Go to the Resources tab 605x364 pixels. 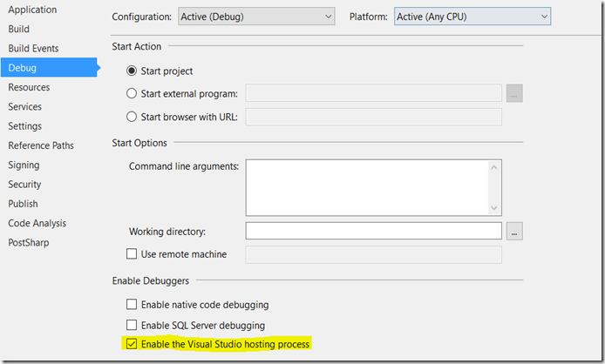pyautogui.click(x=29, y=87)
